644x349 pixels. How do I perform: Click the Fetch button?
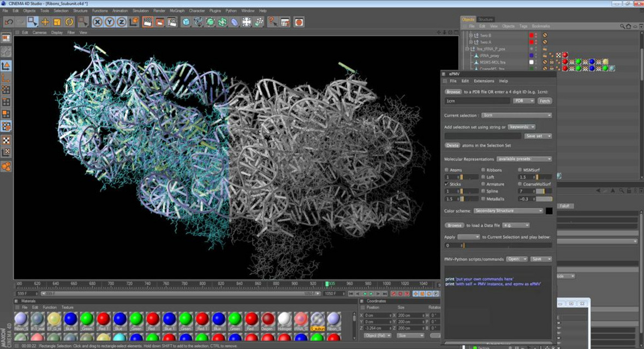pyautogui.click(x=544, y=101)
